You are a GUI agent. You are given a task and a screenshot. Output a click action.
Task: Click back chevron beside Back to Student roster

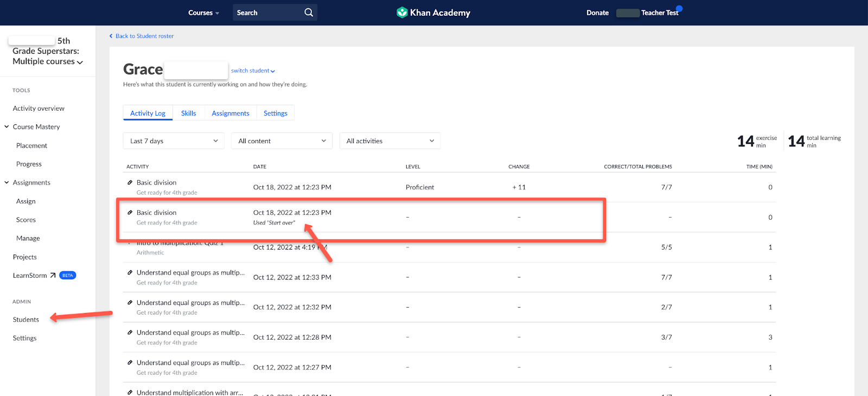pos(111,36)
